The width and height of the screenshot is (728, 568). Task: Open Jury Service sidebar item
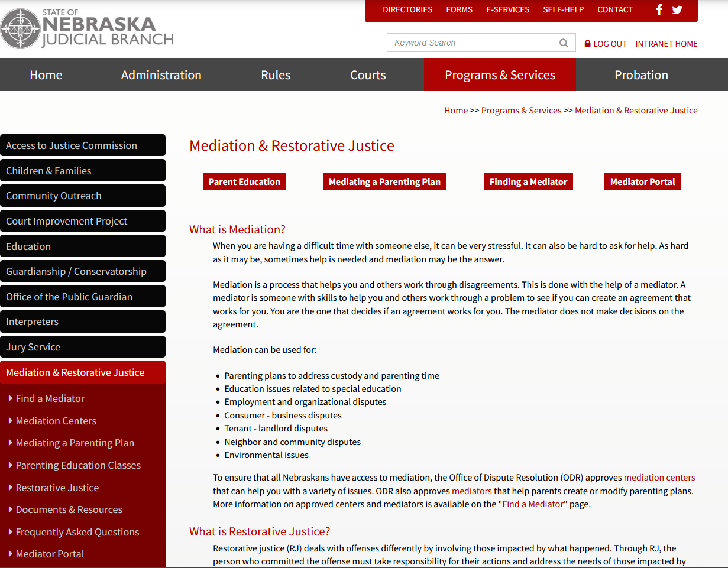click(x=83, y=347)
